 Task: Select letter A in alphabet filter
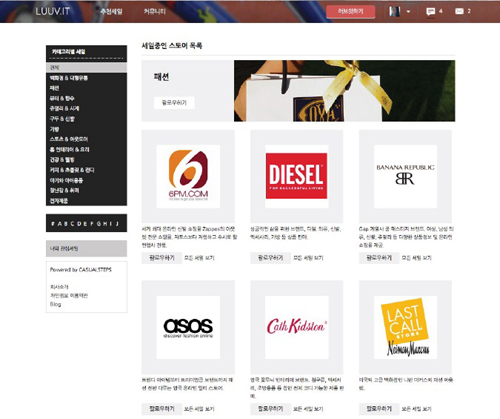[60, 224]
